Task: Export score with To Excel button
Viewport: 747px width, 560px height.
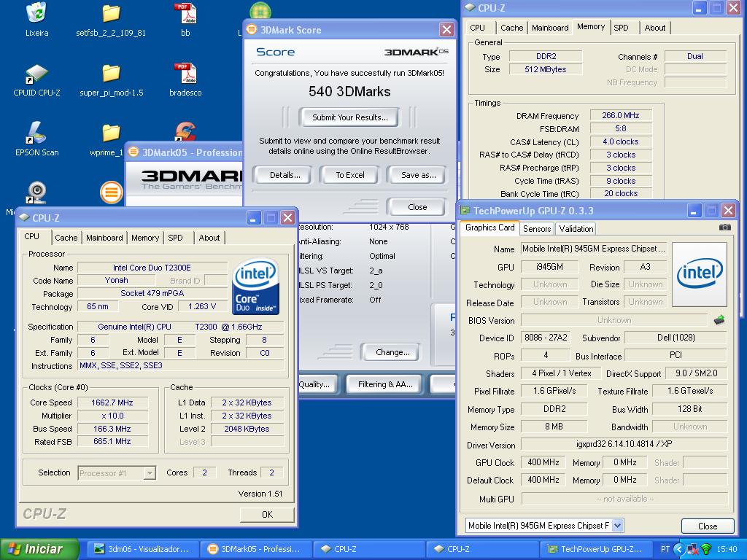Action: pos(349,175)
